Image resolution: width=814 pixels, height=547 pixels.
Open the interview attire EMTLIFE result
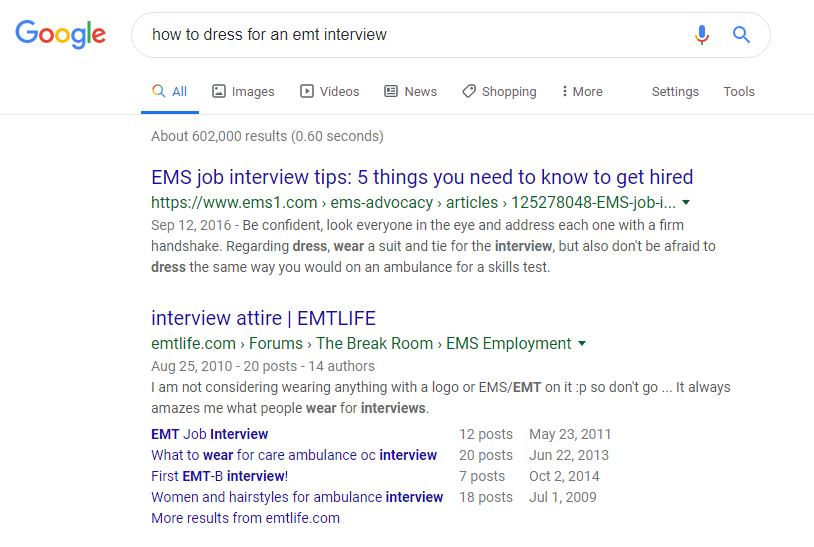pyautogui.click(x=263, y=318)
